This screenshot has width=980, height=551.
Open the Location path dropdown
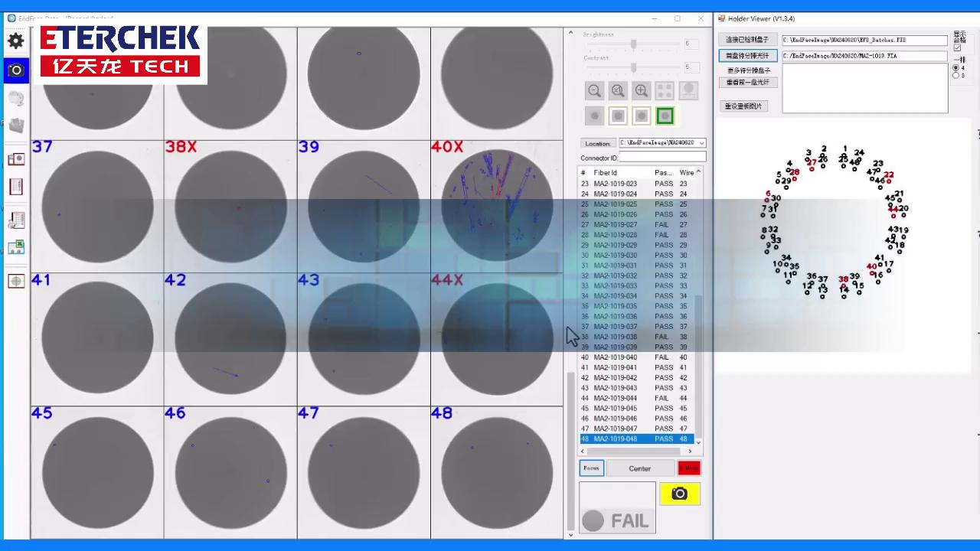coord(701,143)
